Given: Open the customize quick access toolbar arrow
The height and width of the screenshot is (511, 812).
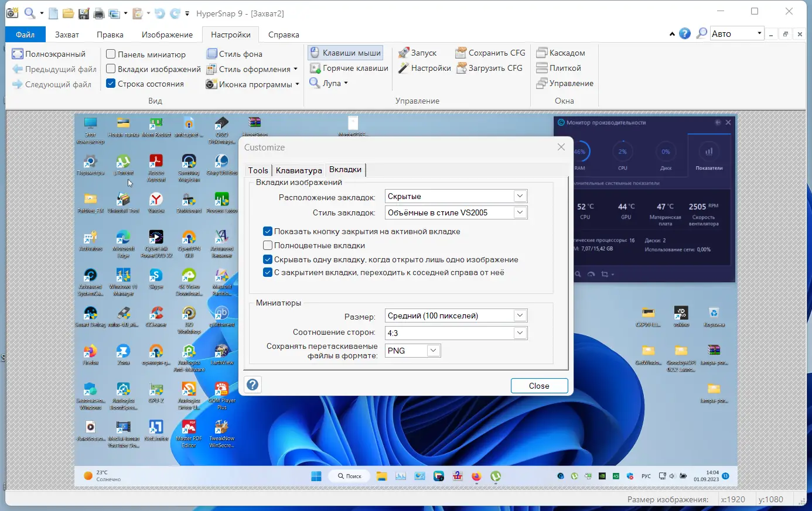Looking at the screenshot, I should [x=187, y=13].
